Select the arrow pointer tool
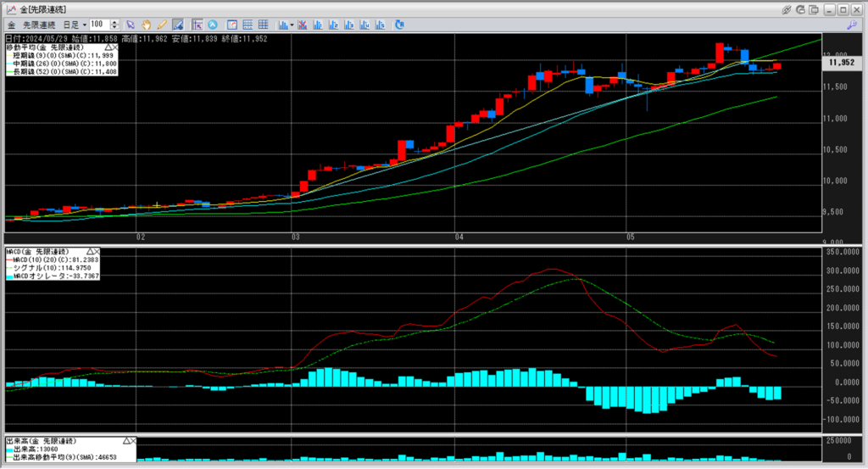The height and width of the screenshot is (469, 868). tap(130, 25)
